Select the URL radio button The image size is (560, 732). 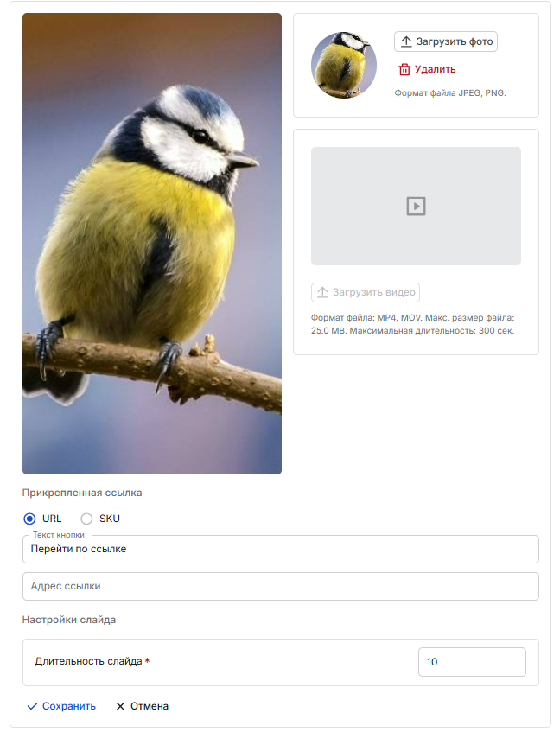29,519
